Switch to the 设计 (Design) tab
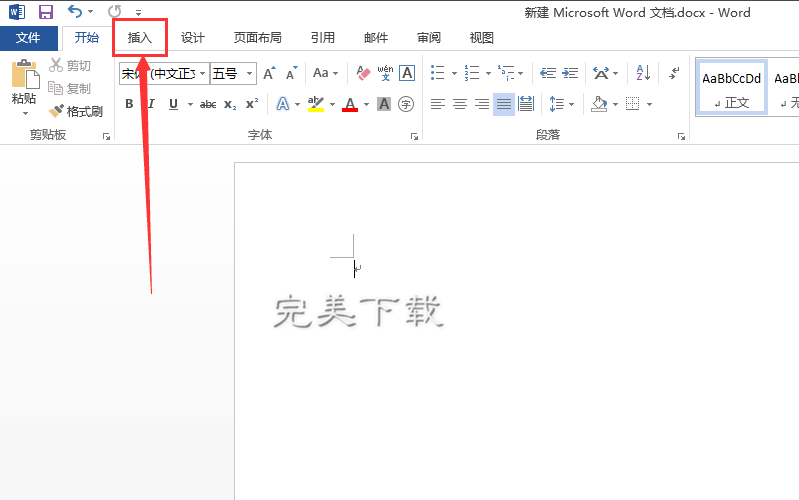This screenshot has height=500, width=799. coord(193,38)
